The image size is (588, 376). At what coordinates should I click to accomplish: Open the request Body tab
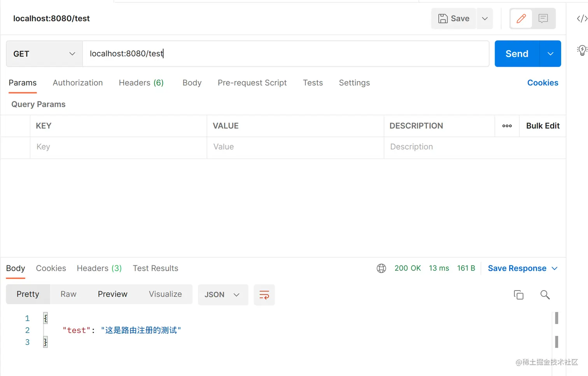192,83
